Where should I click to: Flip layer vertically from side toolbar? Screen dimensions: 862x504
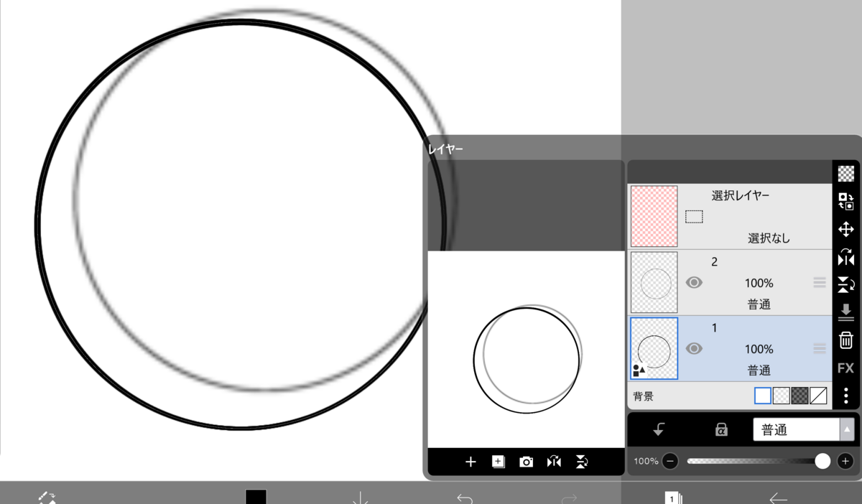pyautogui.click(x=846, y=285)
